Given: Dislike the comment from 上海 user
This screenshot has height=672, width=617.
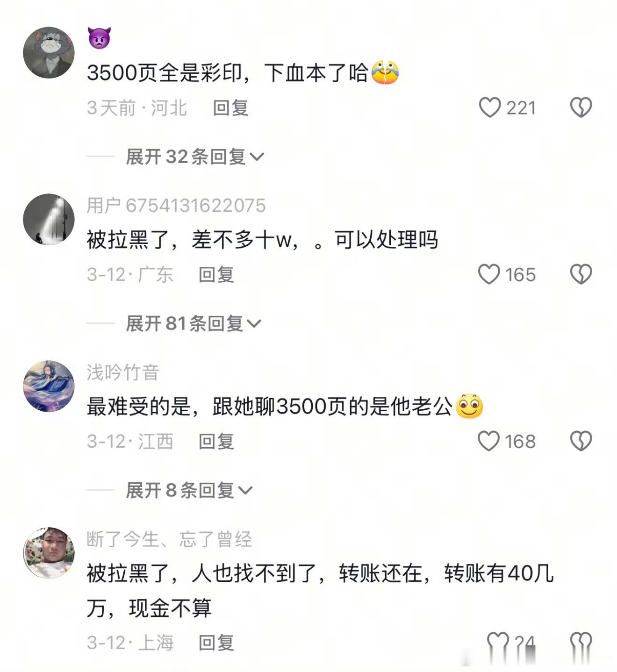Looking at the screenshot, I should point(581,643).
